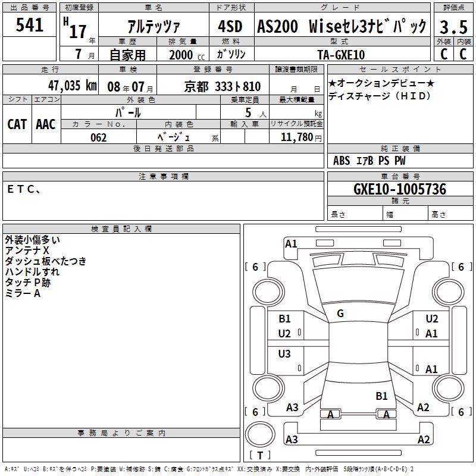
Task: Click the 検査員記入欄 header
Action: (121, 229)
